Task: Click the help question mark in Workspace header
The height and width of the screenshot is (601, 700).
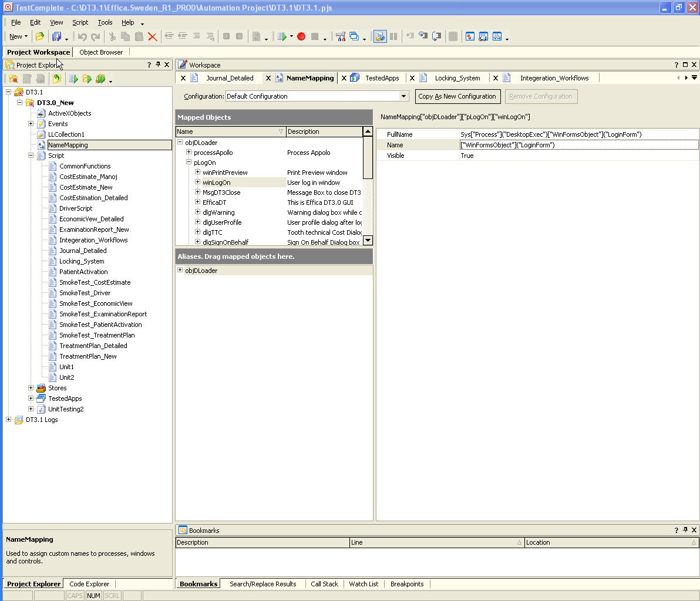Action: coord(677,65)
